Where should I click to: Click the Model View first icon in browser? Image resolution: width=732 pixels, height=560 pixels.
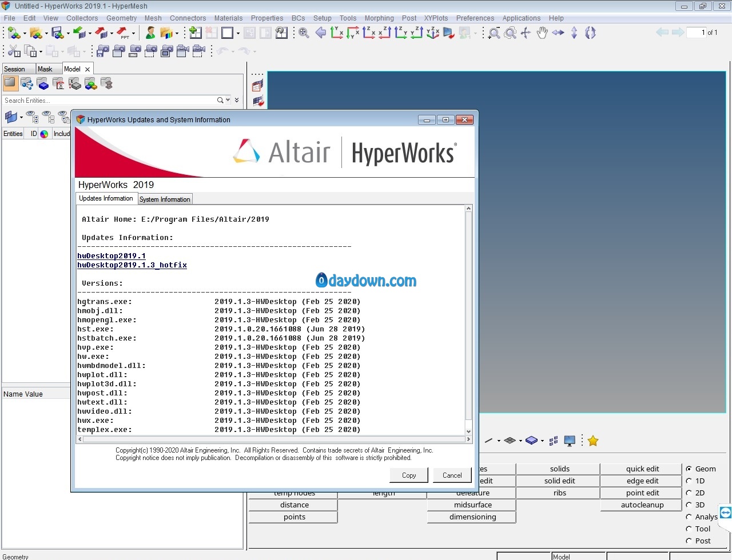pos(10,83)
